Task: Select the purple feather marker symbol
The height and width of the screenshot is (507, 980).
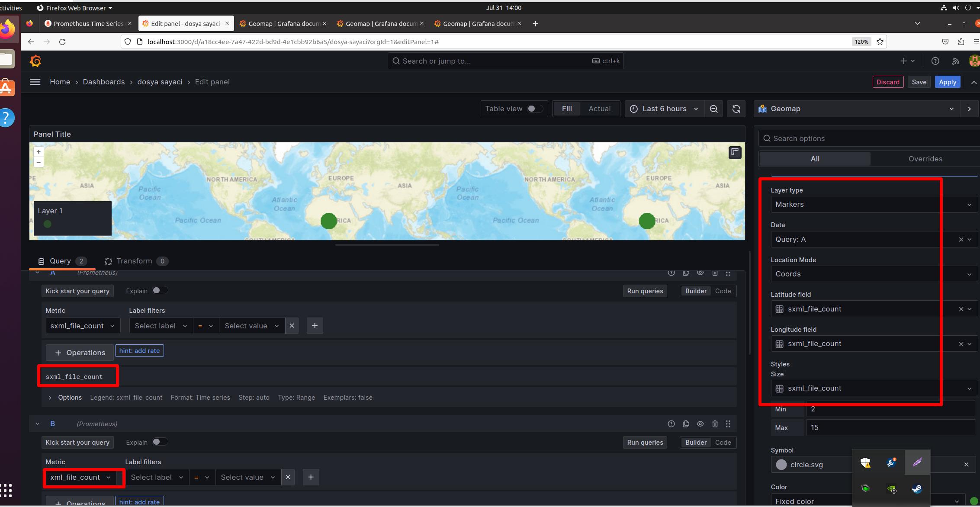Action: [917, 462]
